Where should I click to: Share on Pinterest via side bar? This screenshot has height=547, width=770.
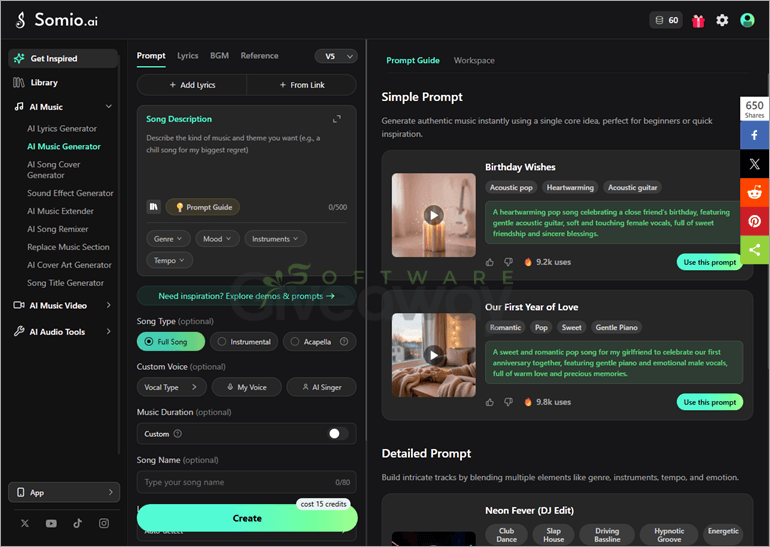[x=754, y=221]
